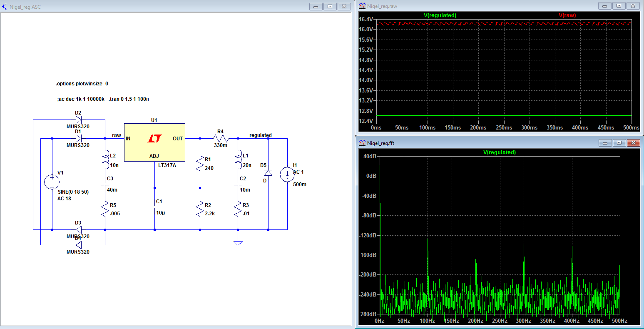Viewport: 644px width, 329px height.
Task: Click the 40m value of C3
Action: (x=112, y=190)
